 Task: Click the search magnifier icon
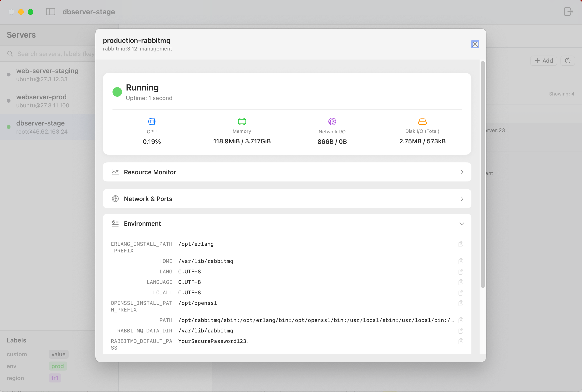(10, 54)
